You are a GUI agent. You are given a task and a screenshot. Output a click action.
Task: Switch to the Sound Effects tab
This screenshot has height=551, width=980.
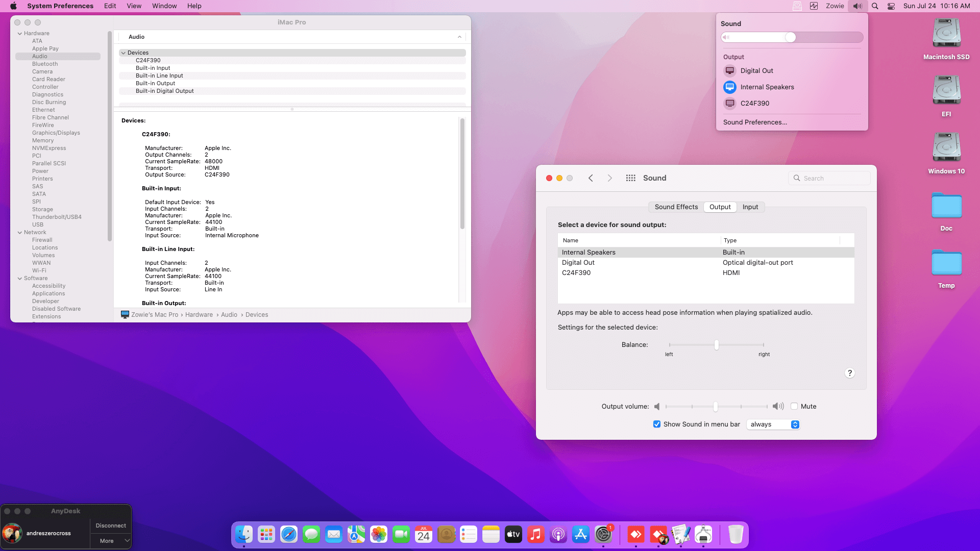click(x=676, y=207)
